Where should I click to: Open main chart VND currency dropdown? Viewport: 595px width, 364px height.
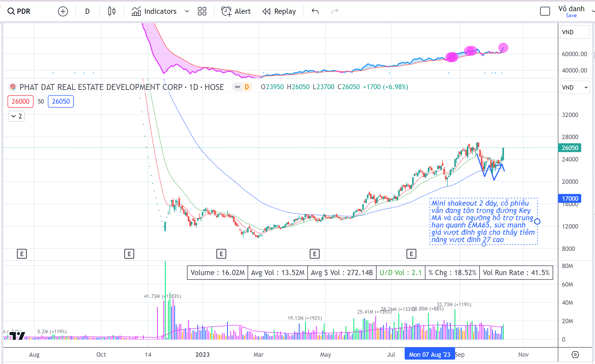pyautogui.click(x=575, y=87)
